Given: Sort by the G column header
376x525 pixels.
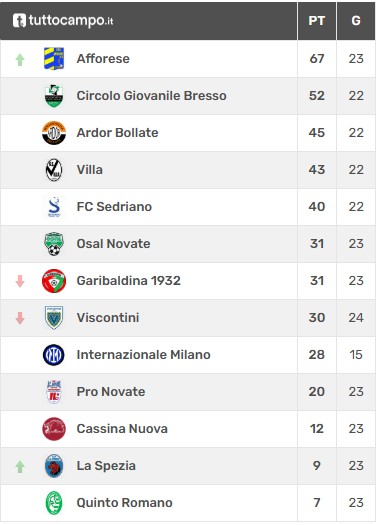Looking at the screenshot, I should pyautogui.click(x=356, y=21).
